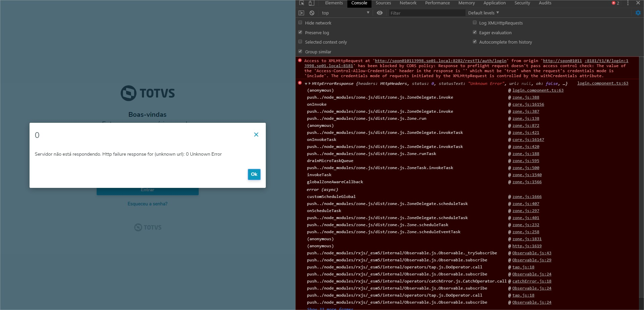Click the "error (async)" stack trace row

(322, 190)
